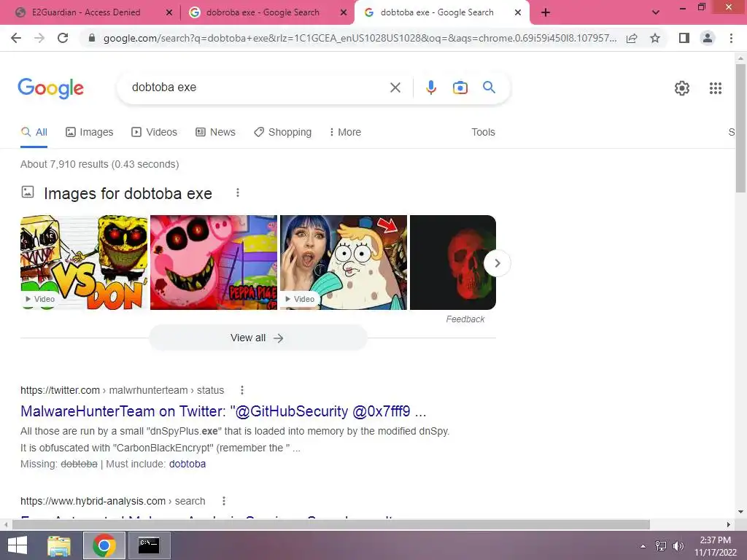The width and height of the screenshot is (747, 560).
Task: Search by image with the camera icon
Action: [460, 87]
